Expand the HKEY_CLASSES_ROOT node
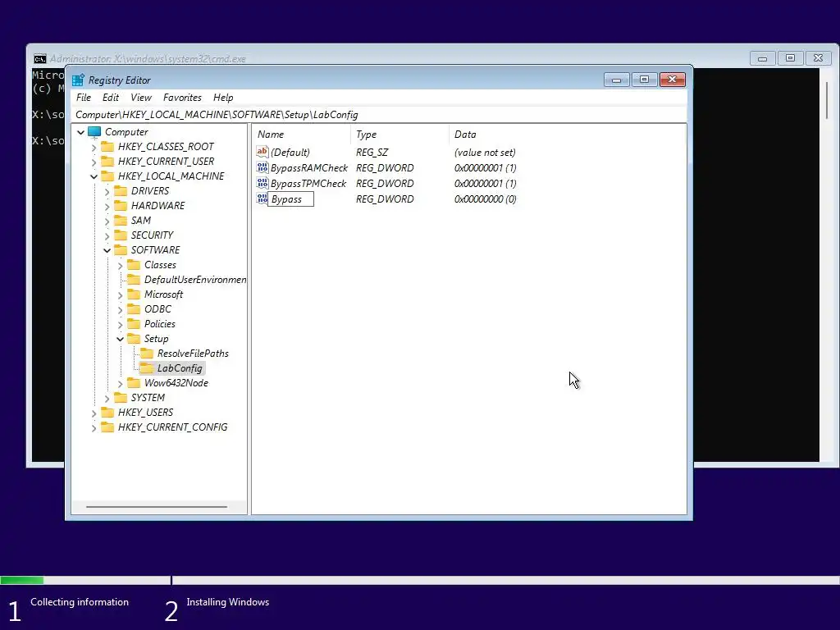Screen dimensions: 840x630 pyautogui.click(x=94, y=147)
